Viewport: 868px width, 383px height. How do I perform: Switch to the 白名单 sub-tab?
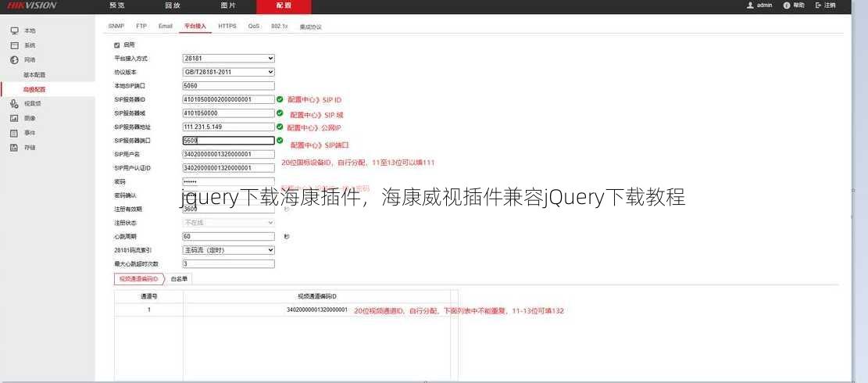179,279
